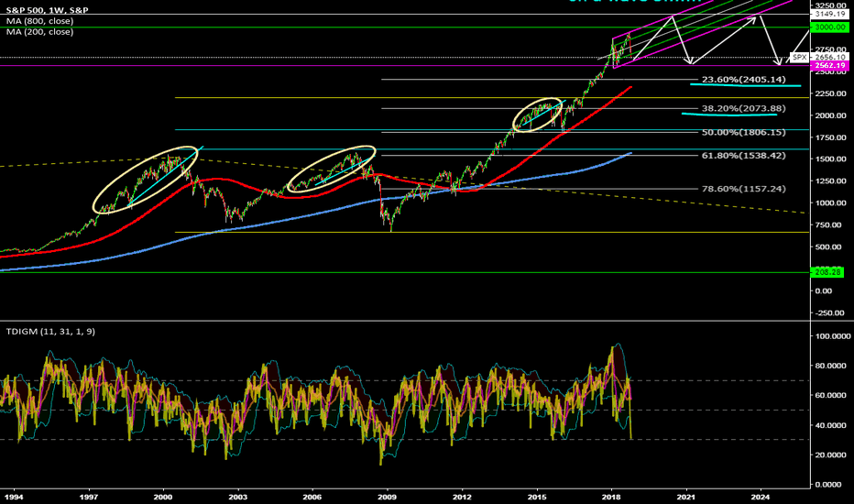Click the 2012 time axis label
854x504 pixels.
click(x=462, y=497)
